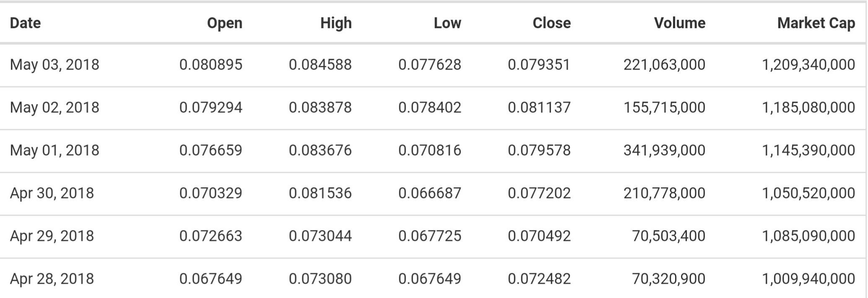Select the Apr 29, 2018 date cell
The image size is (868, 298).
(52, 236)
